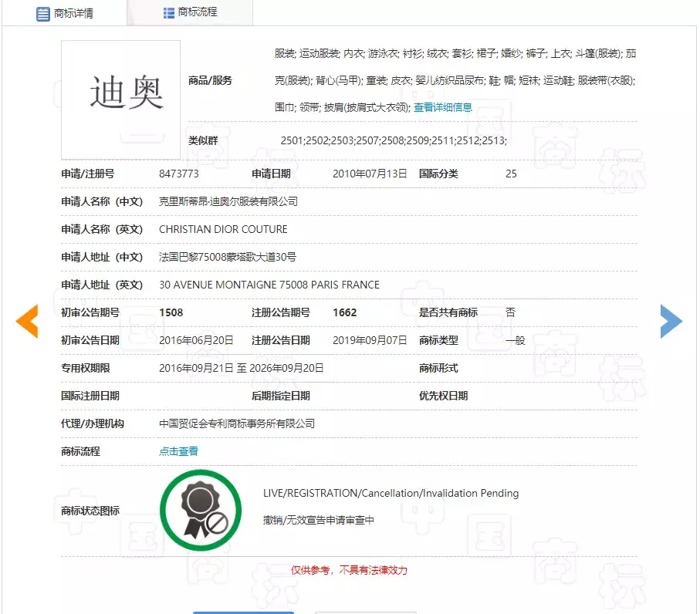
Task: Select exclusive right period 2016年09月21日 至 2026年09月20日
Action: click(242, 368)
